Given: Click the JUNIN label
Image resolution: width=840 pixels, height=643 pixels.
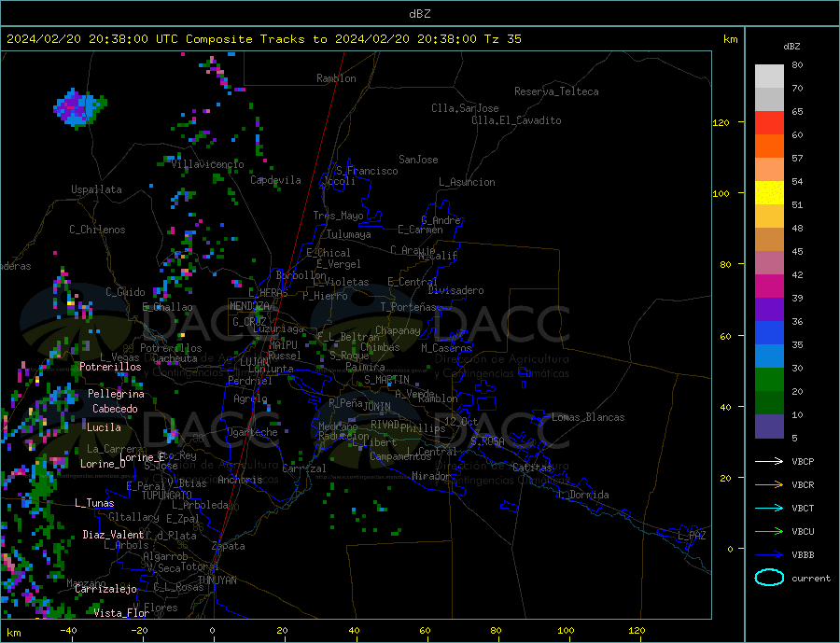Looking at the screenshot, I should [x=377, y=407].
